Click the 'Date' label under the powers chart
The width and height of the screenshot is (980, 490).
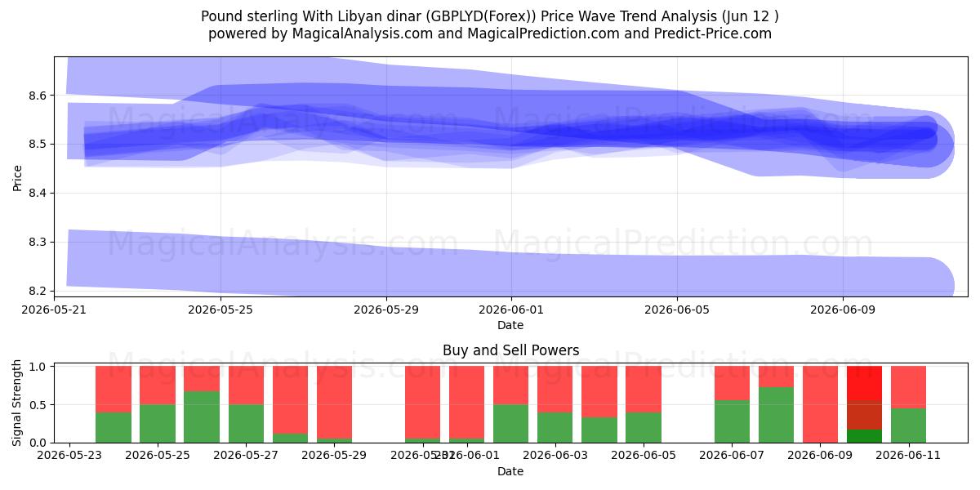point(510,471)
